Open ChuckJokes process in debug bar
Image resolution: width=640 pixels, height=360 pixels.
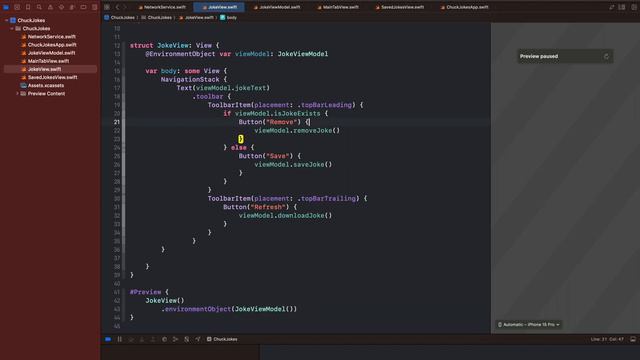222,339
